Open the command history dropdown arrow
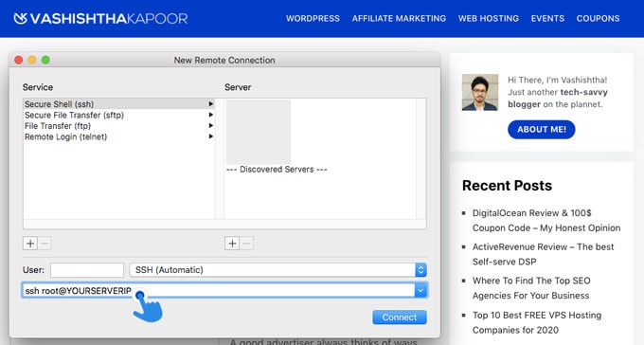644x345 pixels. click(420, 291)
